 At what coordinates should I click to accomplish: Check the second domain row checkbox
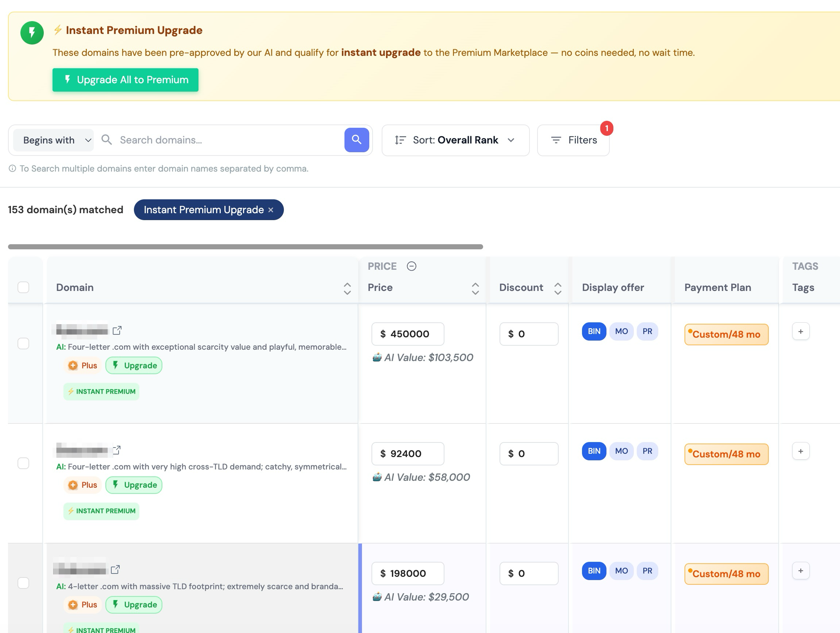tap(24, 463)
